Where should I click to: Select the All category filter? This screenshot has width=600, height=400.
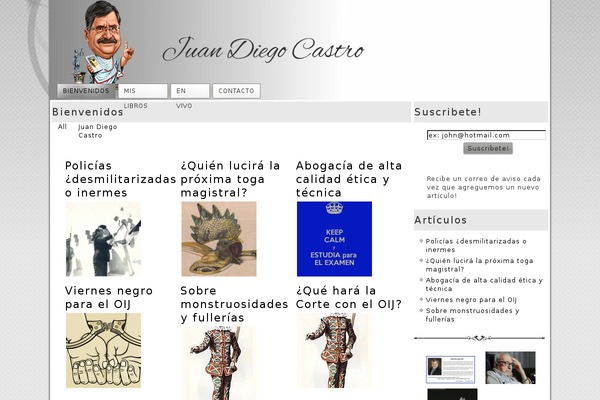click(x=62, y=127)
